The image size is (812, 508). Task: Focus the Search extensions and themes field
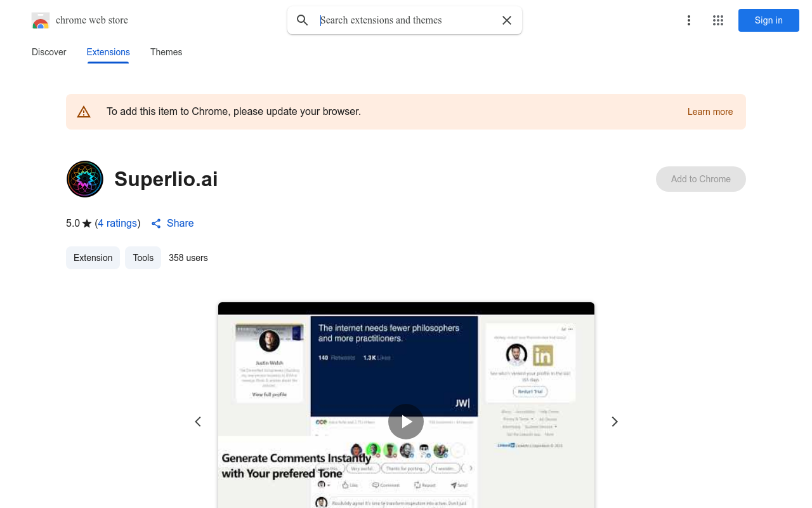406,20
